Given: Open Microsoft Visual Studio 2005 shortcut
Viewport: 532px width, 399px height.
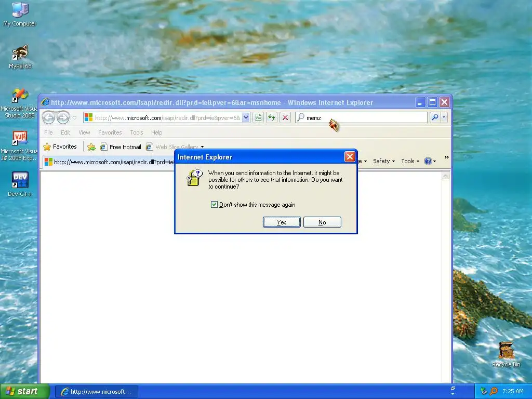Looking at the screenshot, I should point(19,103).
